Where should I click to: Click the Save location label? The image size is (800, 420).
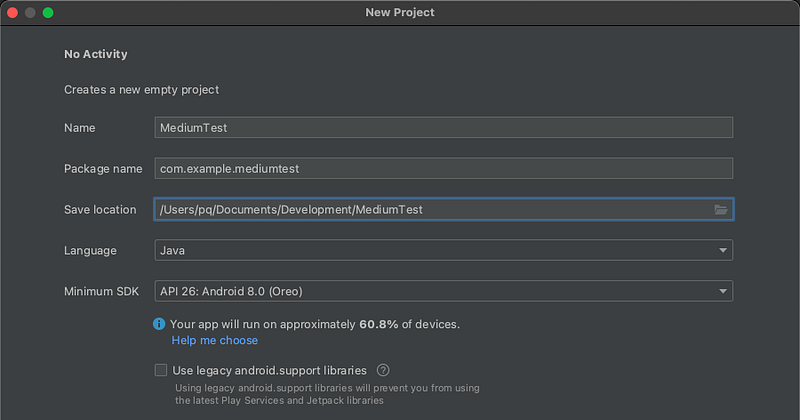(100, 209)
